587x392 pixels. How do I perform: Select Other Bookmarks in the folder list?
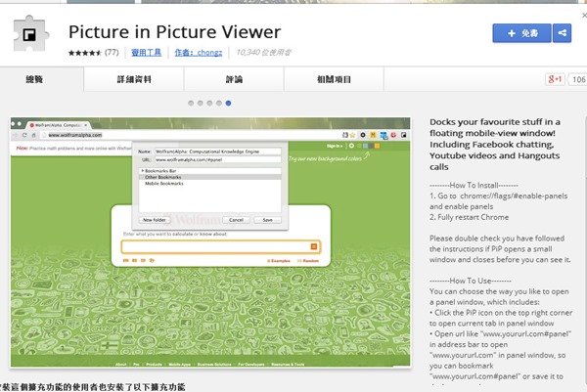pyautogui.click(x=164, y=177)
